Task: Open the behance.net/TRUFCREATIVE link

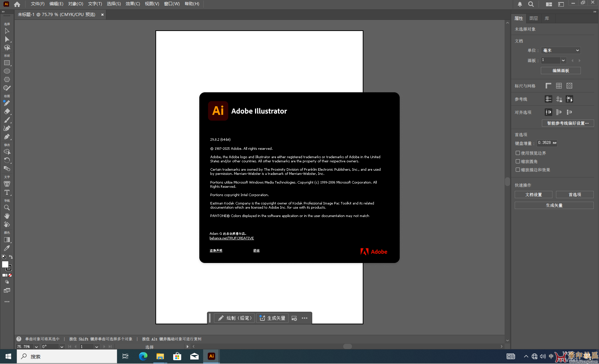Action: (x=232, y=238)
